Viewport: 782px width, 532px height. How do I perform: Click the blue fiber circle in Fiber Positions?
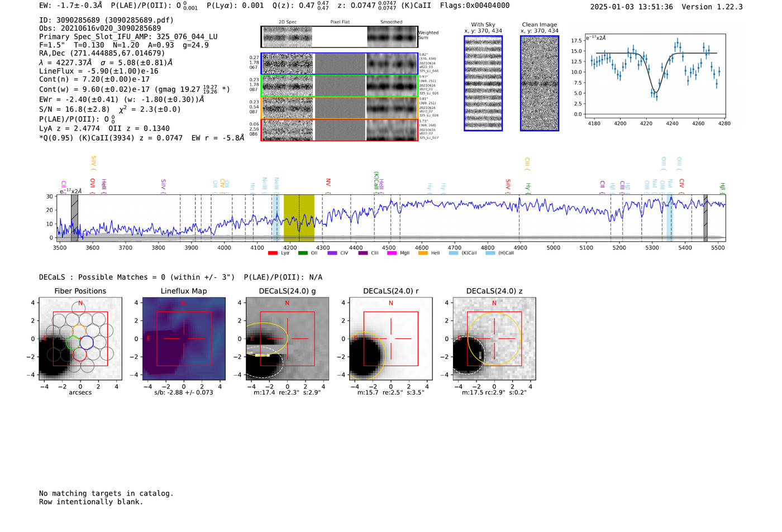(87, 342)
